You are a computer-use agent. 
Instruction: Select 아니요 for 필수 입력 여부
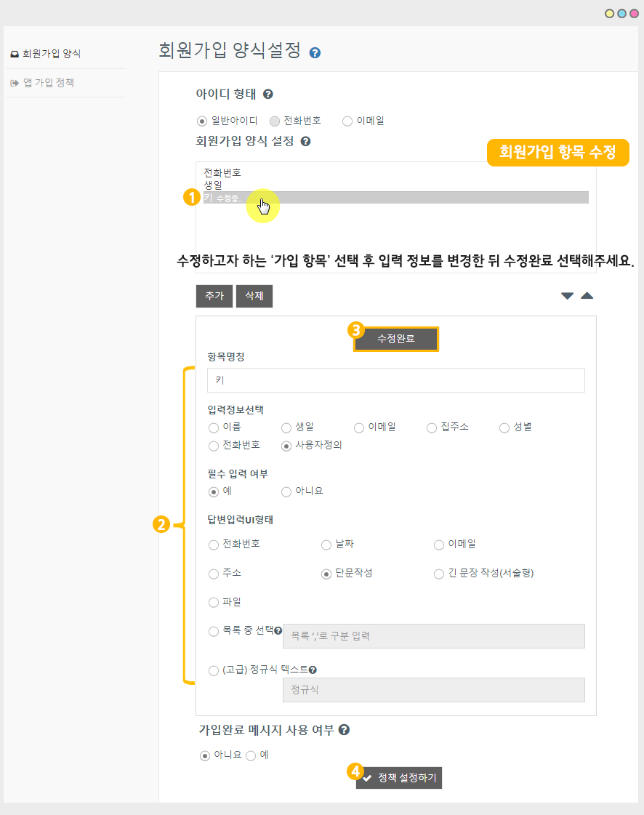pyautogui.click(x=286, y=491)
